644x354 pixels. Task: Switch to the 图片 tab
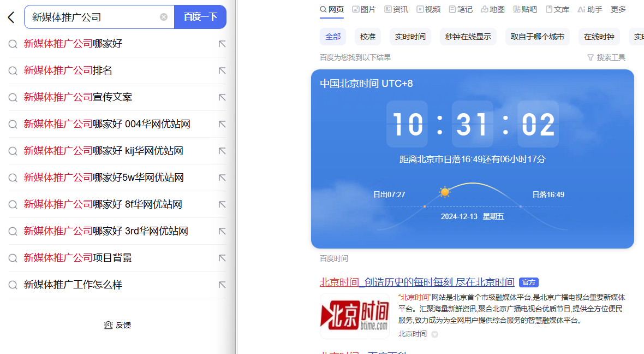tap(364, 9)
